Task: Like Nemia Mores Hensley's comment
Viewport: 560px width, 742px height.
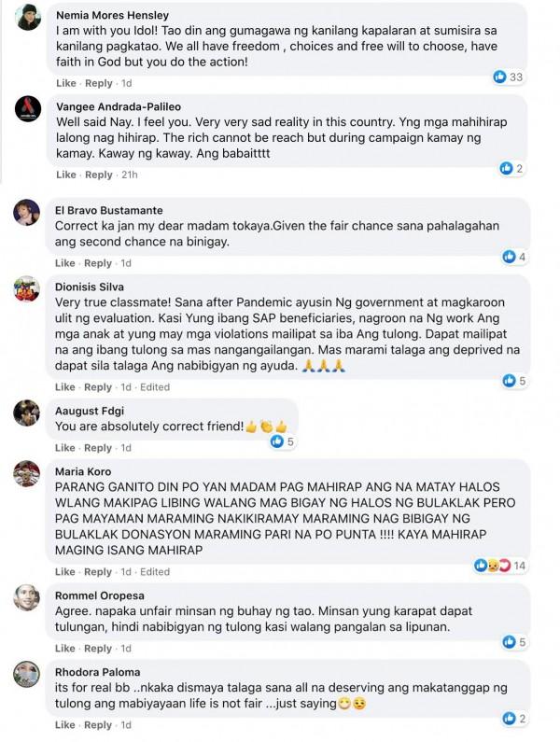Action: tap(65, 83)
